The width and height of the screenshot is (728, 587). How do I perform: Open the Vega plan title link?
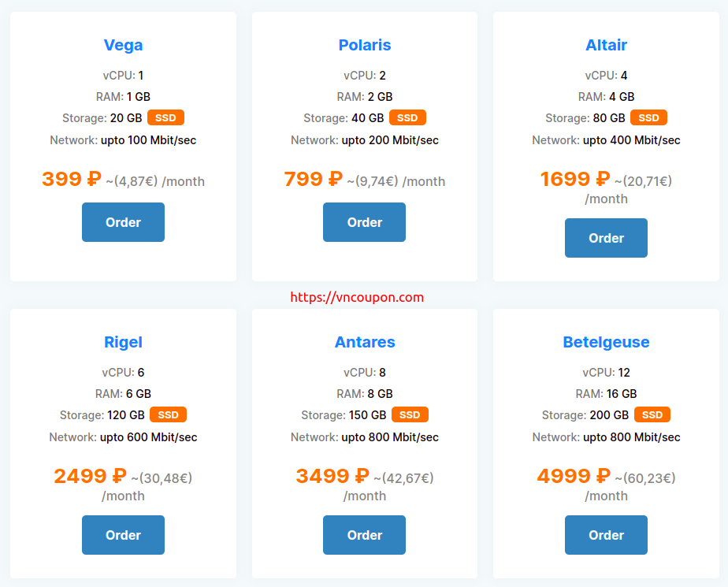pyautogui.click(x=123, y=45)
